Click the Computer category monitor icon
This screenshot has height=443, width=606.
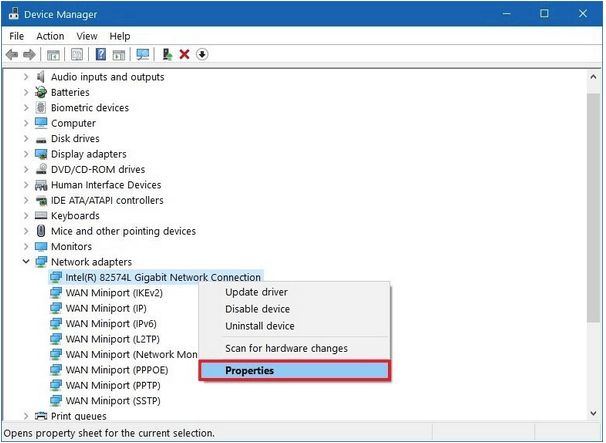[41, 123]
